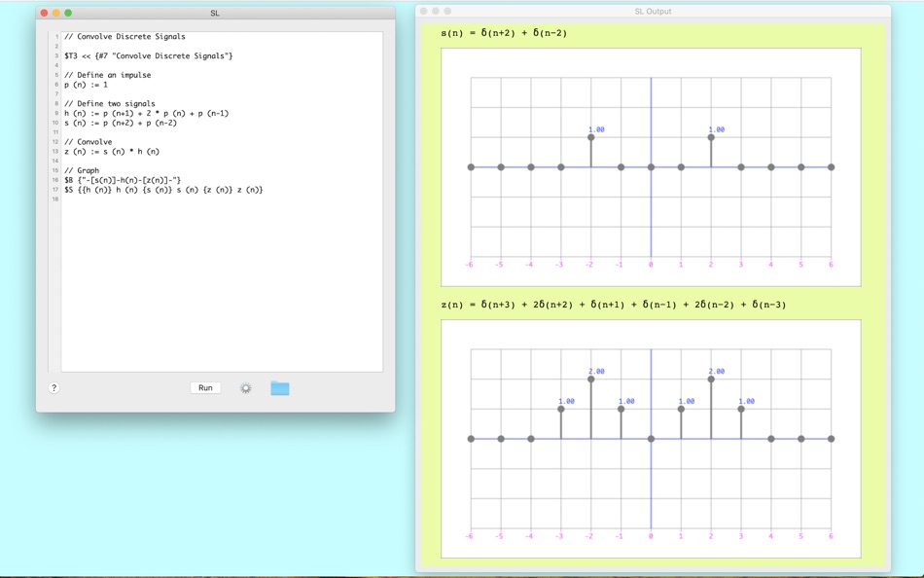Click the 2.00 label at n=-2 in z(n) plot

596,371
